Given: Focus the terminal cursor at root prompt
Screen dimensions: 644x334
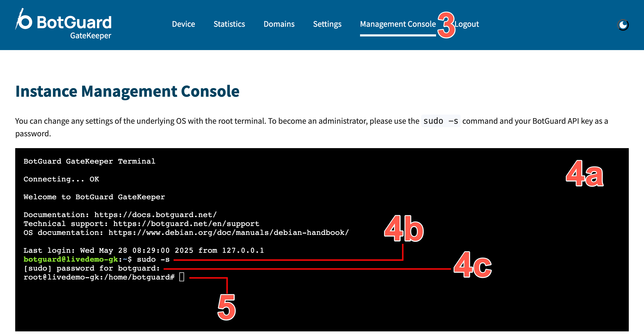Looking at the screenshot, I should pos(182,277).
